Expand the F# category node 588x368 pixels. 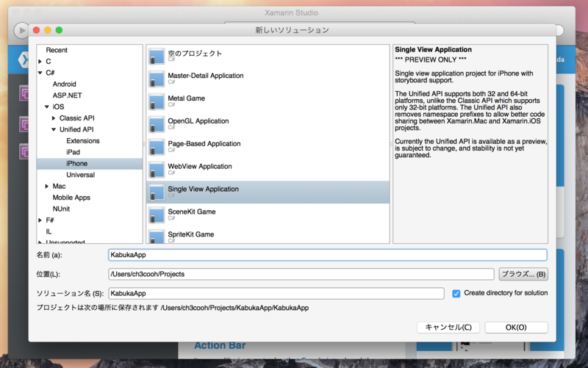(40, 220)
